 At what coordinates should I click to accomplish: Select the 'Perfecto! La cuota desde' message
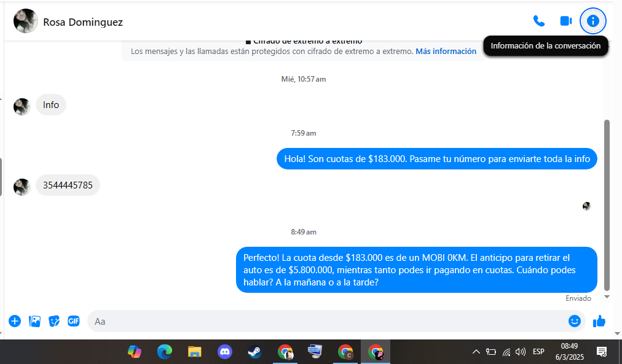pos(416,269)
